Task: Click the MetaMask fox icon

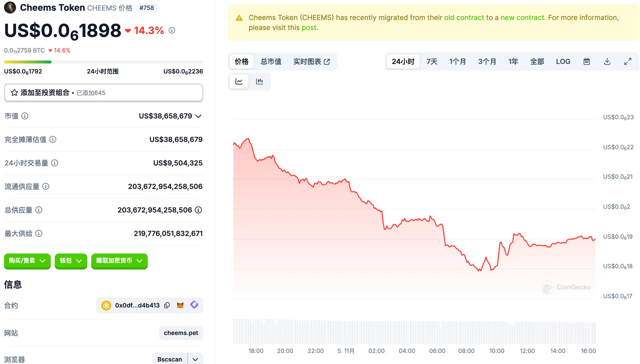Action: tap(180, 305)
